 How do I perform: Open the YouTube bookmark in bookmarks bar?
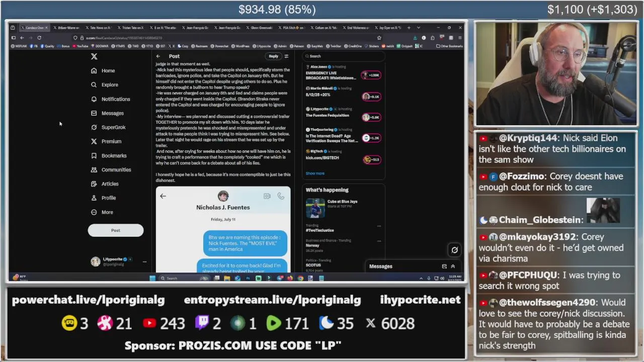(79, 46)
